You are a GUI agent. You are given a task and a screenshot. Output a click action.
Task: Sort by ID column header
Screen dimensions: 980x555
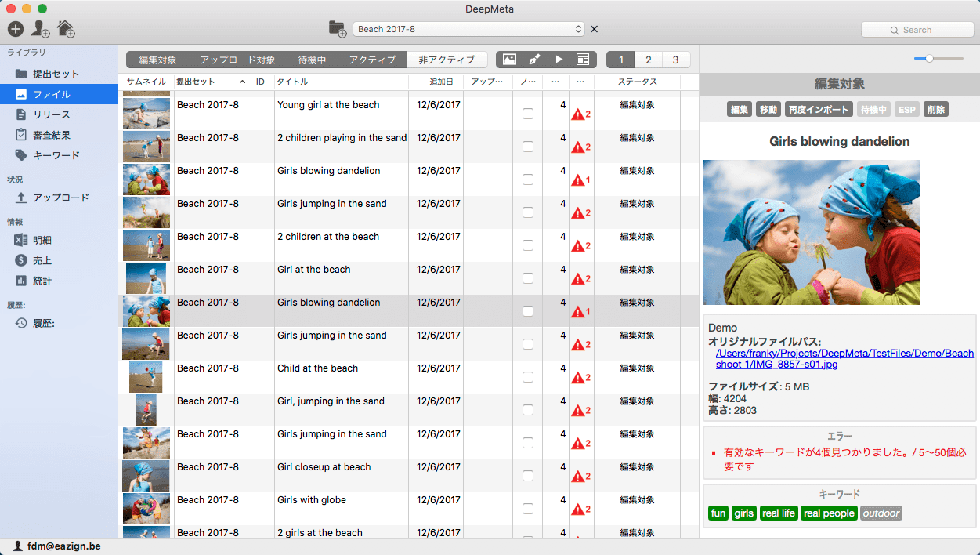[261, 82]
